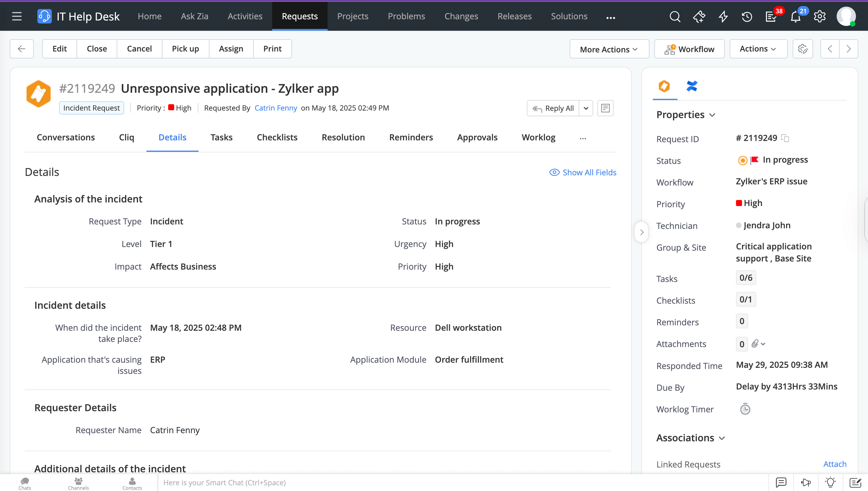This screenshot has width=868, height=491.
Task: Open the attachments paperclip icon
Action: coord(755,344)
